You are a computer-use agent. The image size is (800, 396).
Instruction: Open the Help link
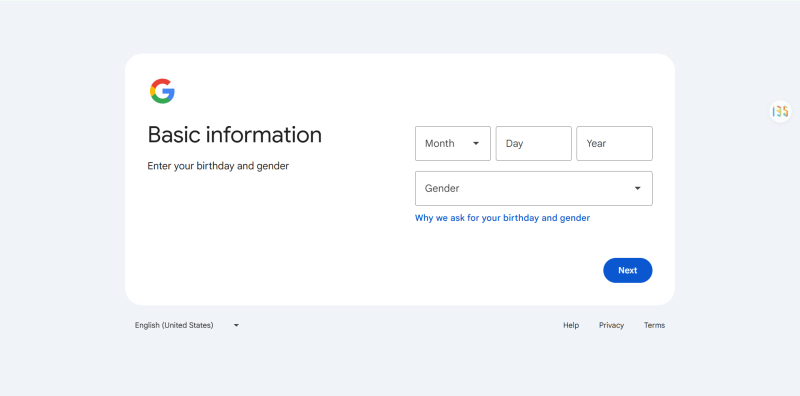coord(571,325)
